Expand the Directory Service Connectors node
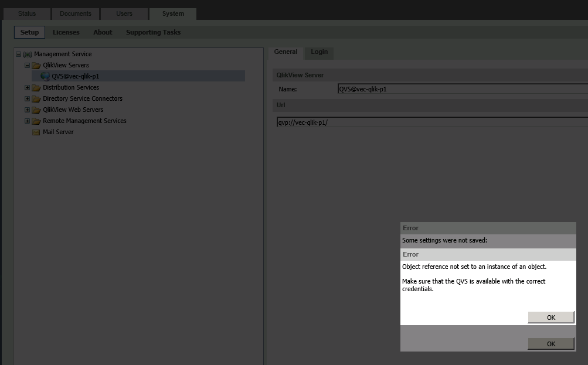Screen dimensions: 588x365 coord(27,99)
